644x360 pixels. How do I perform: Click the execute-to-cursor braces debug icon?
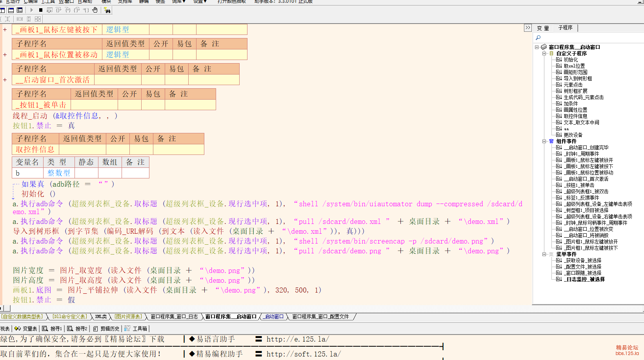click(86, 10)
